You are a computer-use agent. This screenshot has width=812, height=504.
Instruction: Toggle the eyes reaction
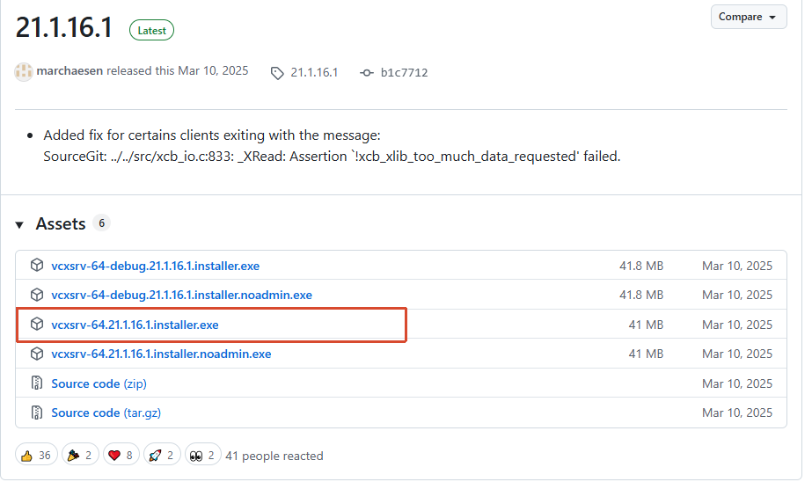point(202,456)
